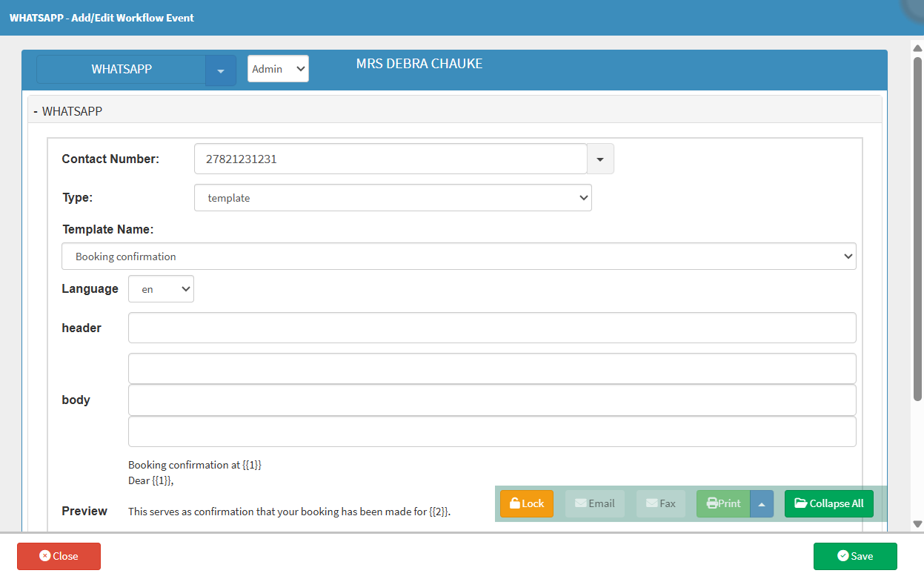Click the first body text field
The height and width of the screenshot is (579, 924).
tap(491, 368)
